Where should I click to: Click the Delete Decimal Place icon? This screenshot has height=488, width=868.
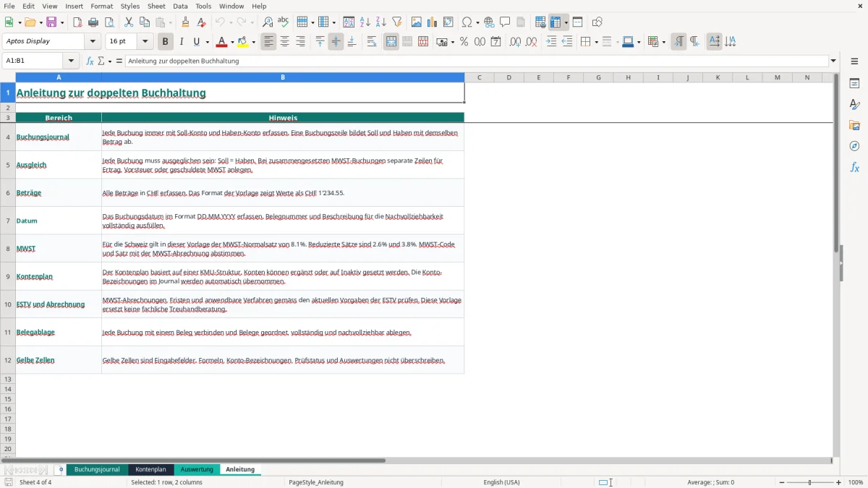(x=532, y=42)
